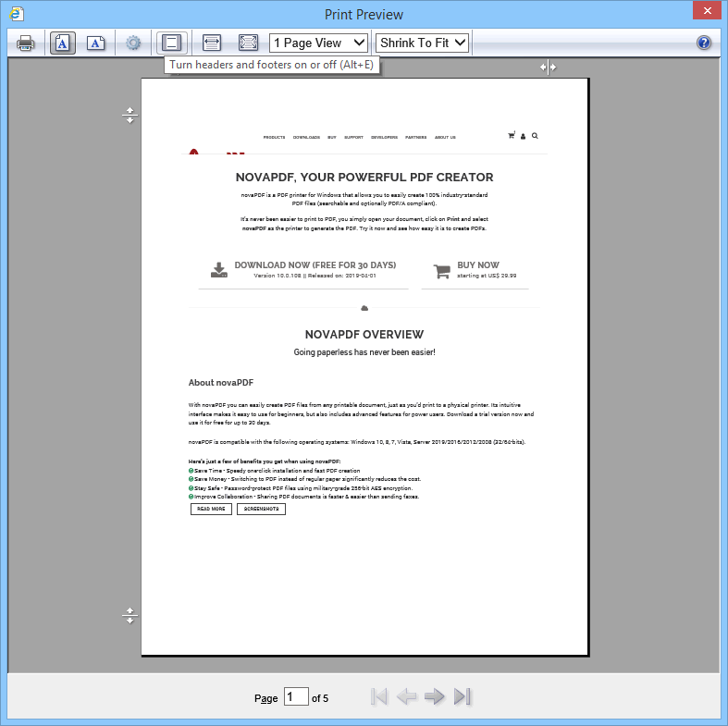
Task: Click the download arrow icon in preview
Action: click(x=218, y=270)
